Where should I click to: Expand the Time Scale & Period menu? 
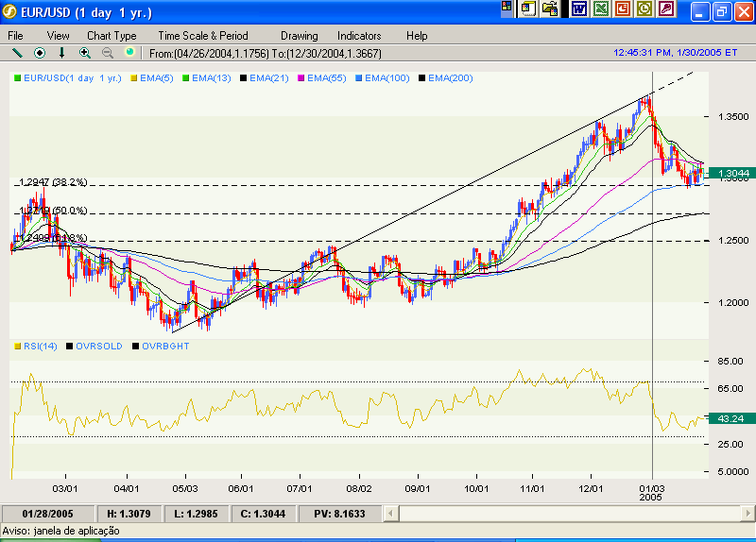tap(201, 35)
